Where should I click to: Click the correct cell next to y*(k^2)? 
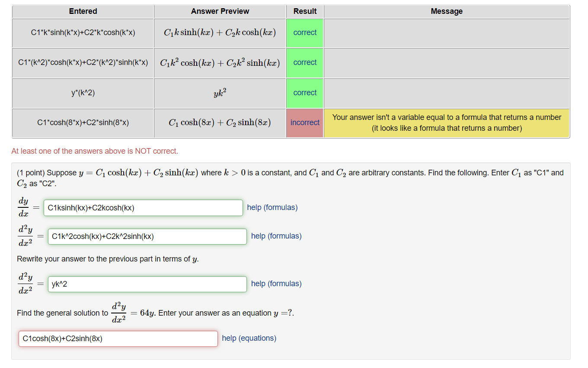[304, 93]
